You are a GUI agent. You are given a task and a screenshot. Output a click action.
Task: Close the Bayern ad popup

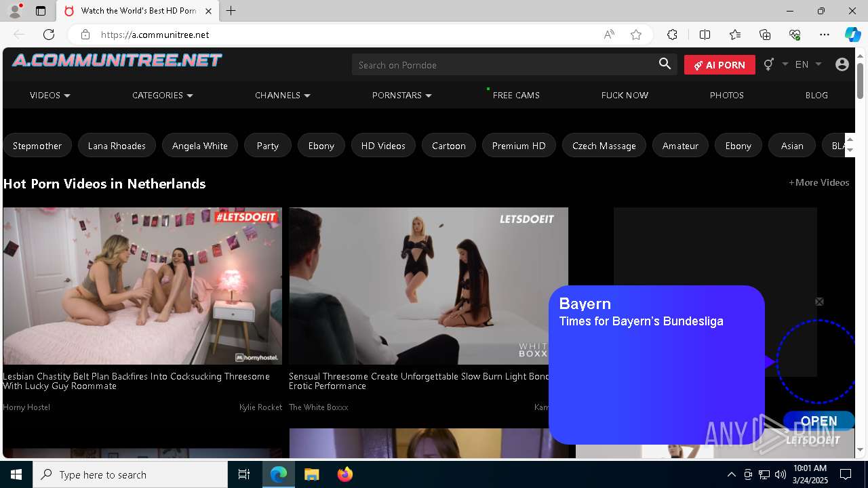[819, 302]
